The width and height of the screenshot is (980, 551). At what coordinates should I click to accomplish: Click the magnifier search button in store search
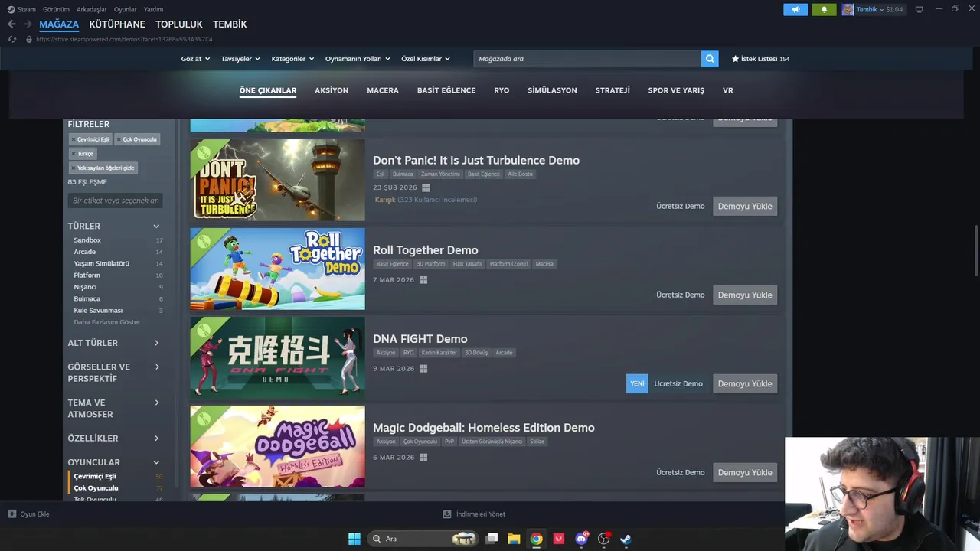[710, 58]
